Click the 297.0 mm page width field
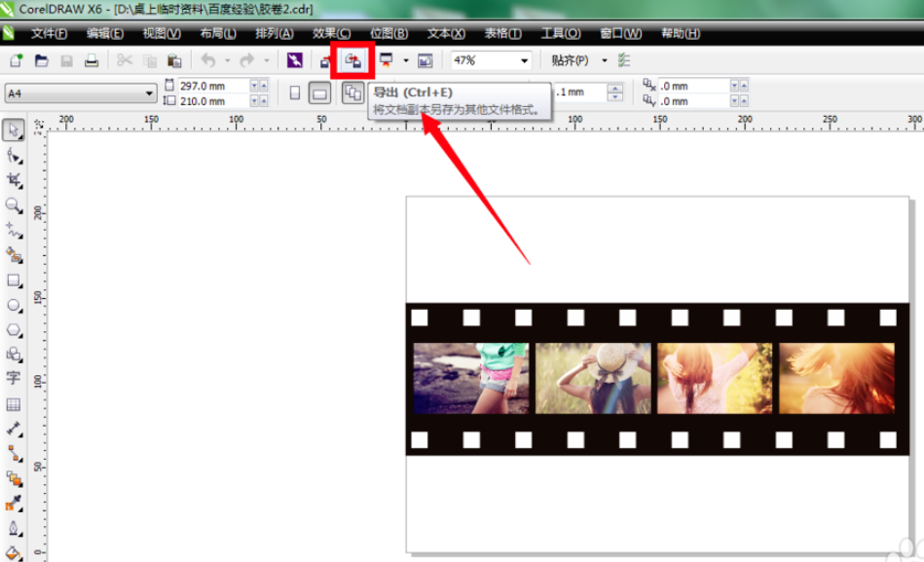 [x=213, y=86]
